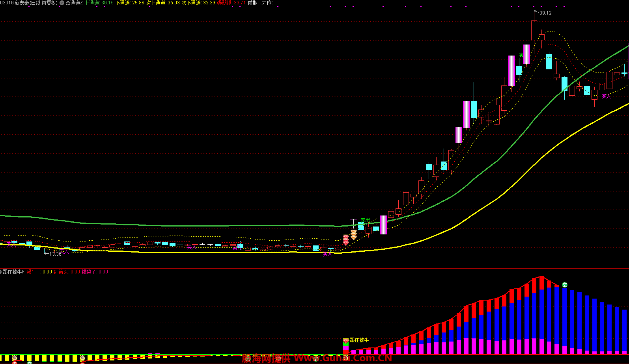Click the 买入 label under the far-right candles

tap(606, 96)
